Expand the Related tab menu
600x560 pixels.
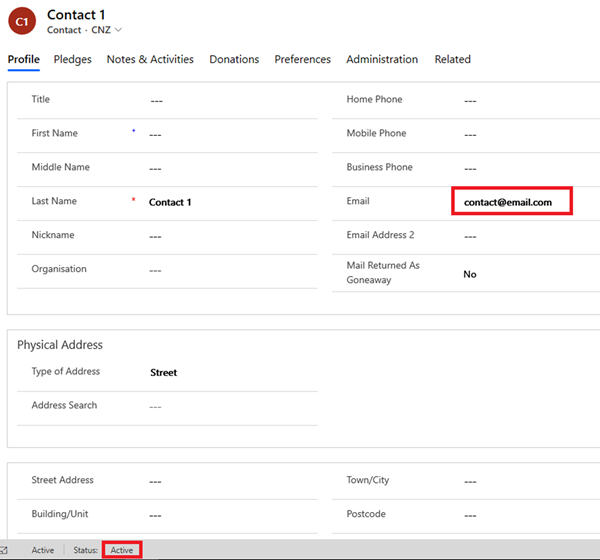click(x=452, y=59)
